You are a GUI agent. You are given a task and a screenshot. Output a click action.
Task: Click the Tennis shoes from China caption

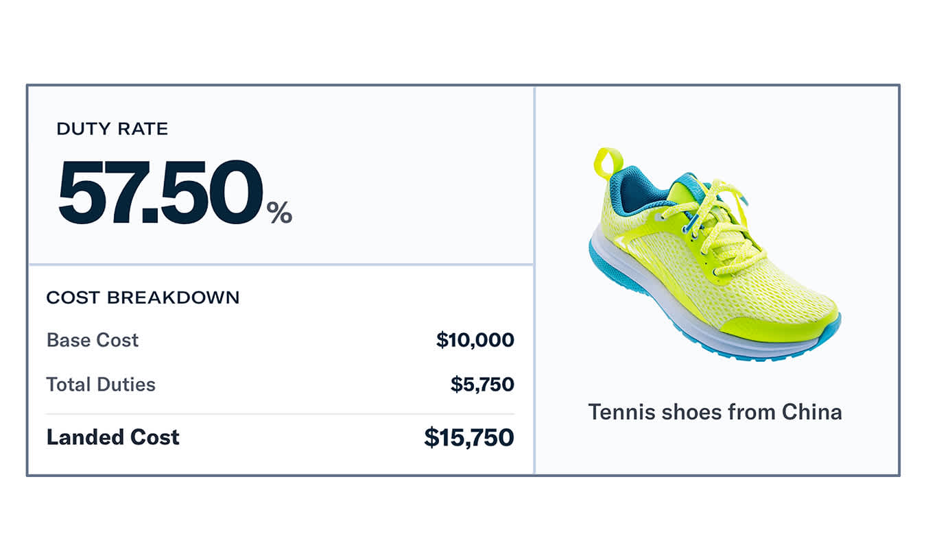coord(715,412)
